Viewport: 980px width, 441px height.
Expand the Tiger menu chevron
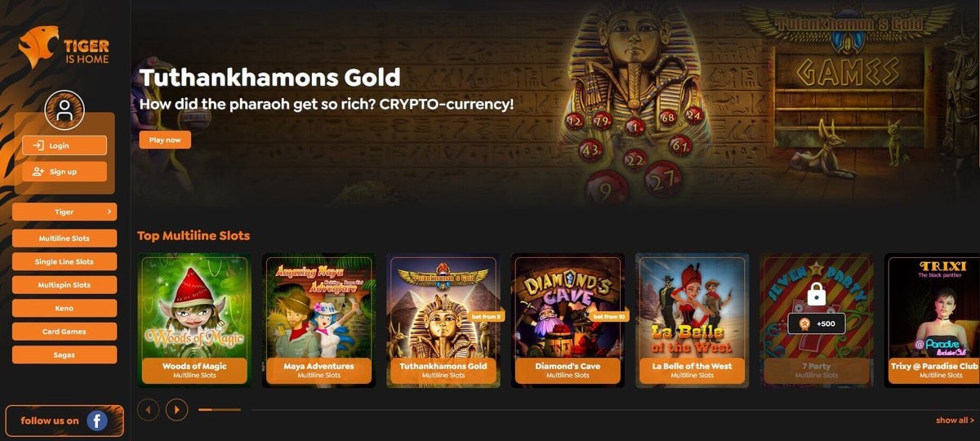coord(109,212)
